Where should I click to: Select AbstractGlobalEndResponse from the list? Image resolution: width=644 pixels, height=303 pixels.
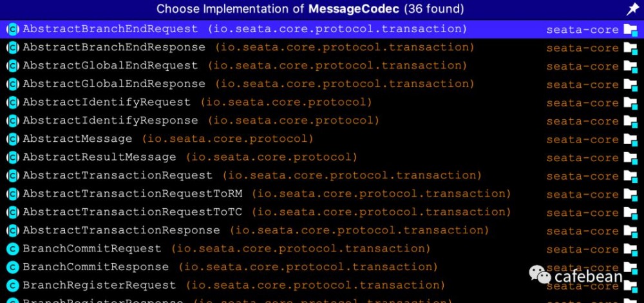click(114, 84)
